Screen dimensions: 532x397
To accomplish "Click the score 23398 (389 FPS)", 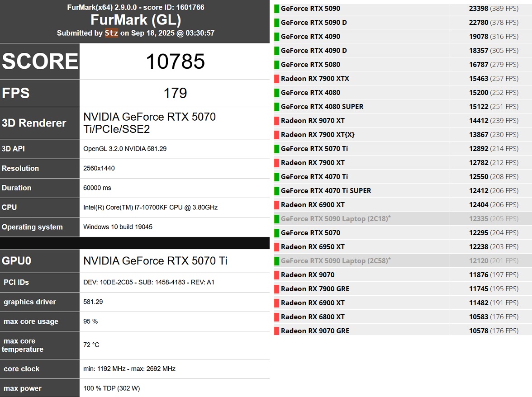I will click(x=494, y=9).
